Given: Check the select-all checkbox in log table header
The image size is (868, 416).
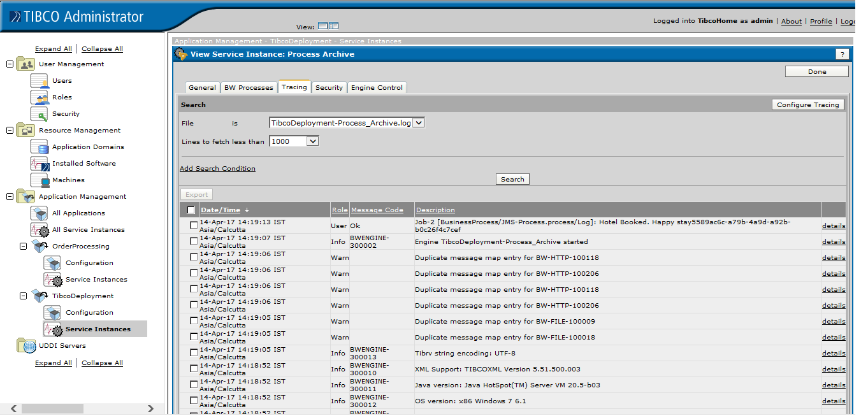Looking at the screenshot, I should coord(189,210).
